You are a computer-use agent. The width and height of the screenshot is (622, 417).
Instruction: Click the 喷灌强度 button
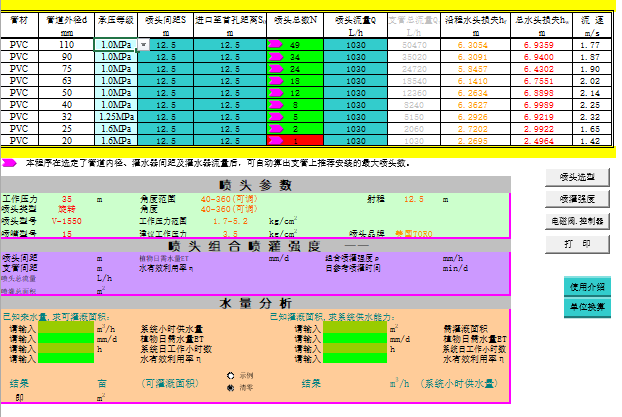click(x=577, y=198)
